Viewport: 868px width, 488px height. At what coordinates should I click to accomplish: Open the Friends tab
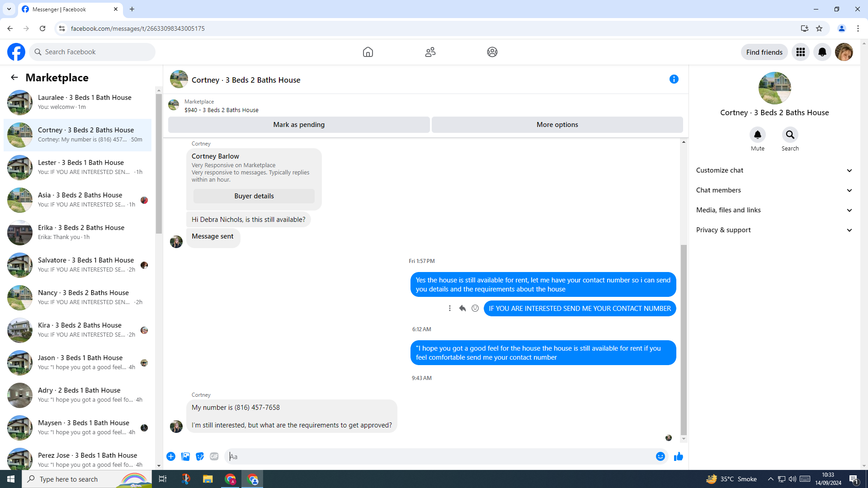pos(430,52)
